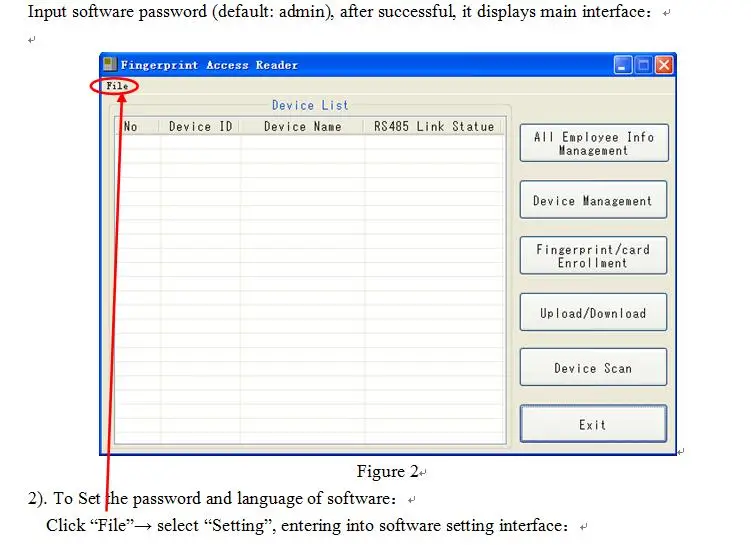Click the Fingerprint Access Reader app icon
The width and height of the screenshot is (751, 545).
[x=110, y=64]
